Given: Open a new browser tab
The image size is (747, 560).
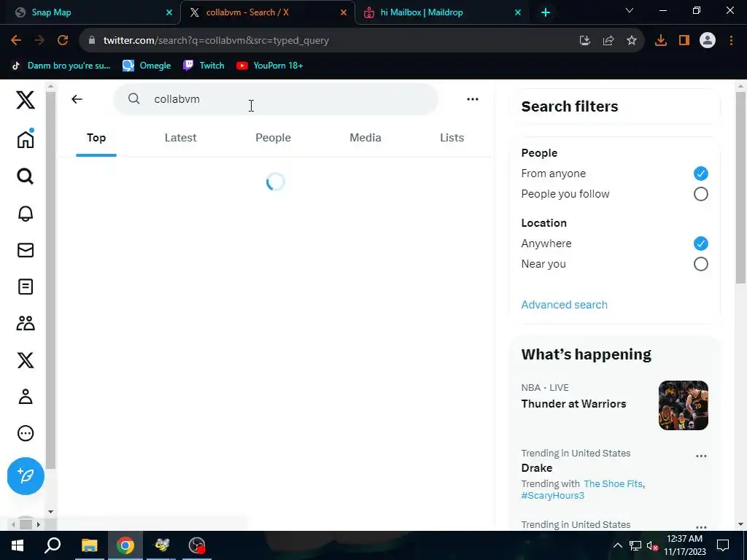Looking at the screenshot, I should pyautogui.click(x=546, y=12).
